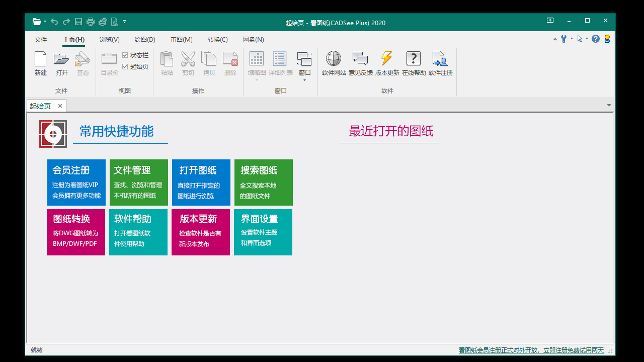The width and height of the screenshot is (644, 362).
Task: Switch to the 浏览(V) ribbon tab
Action: coord(109,39)
